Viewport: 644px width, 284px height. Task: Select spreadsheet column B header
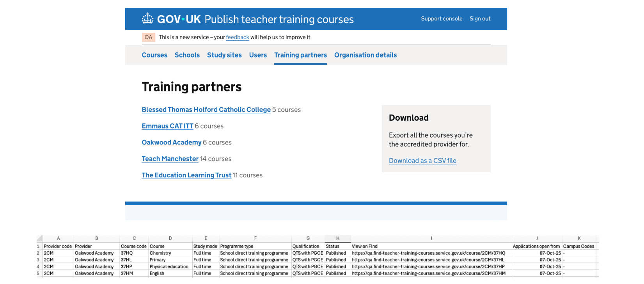click(x=97, y=238)
